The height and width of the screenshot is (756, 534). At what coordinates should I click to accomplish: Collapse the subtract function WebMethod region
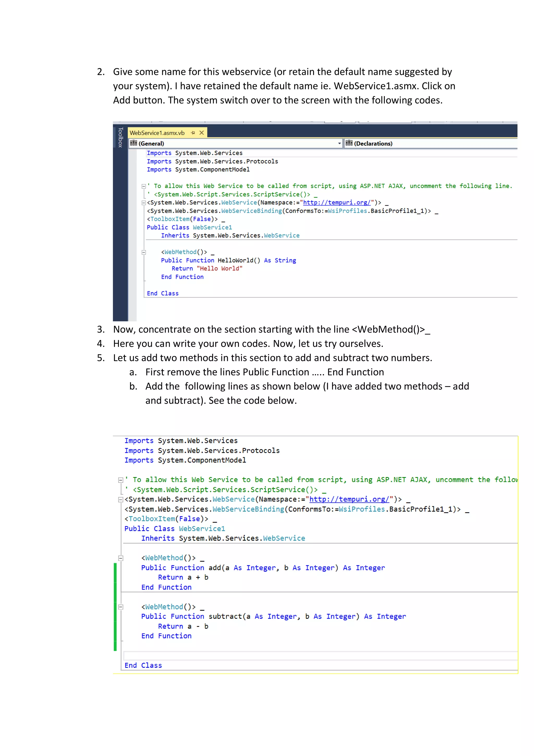pos(121,607)
